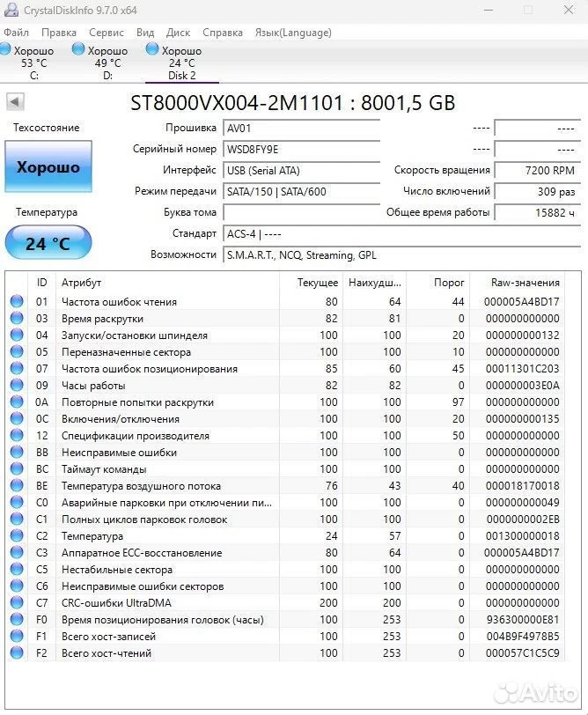Click the CrystalDiskInfo app icon in title bar
The height and width of the screenshot is (715, 588).
pyautogui.click(x=11, y=10)
